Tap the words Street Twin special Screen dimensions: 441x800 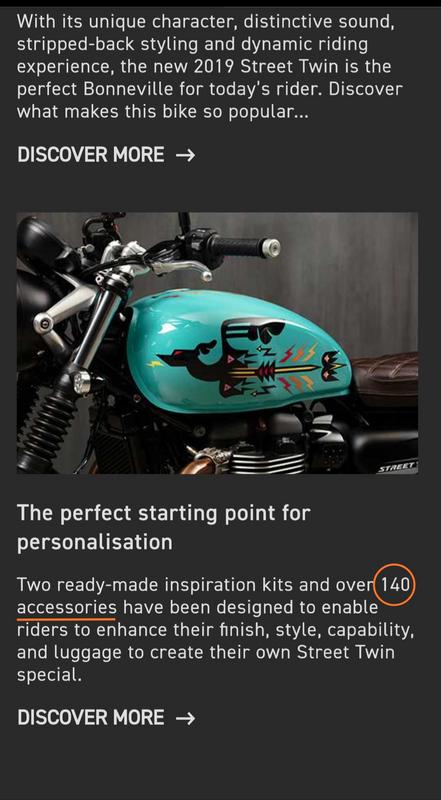click(208, 663)
